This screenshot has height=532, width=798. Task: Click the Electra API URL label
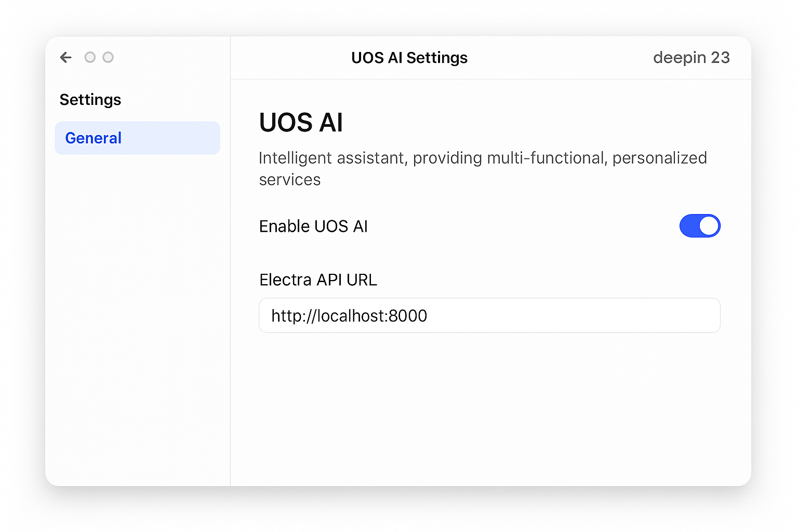click(x=318, y=280)
